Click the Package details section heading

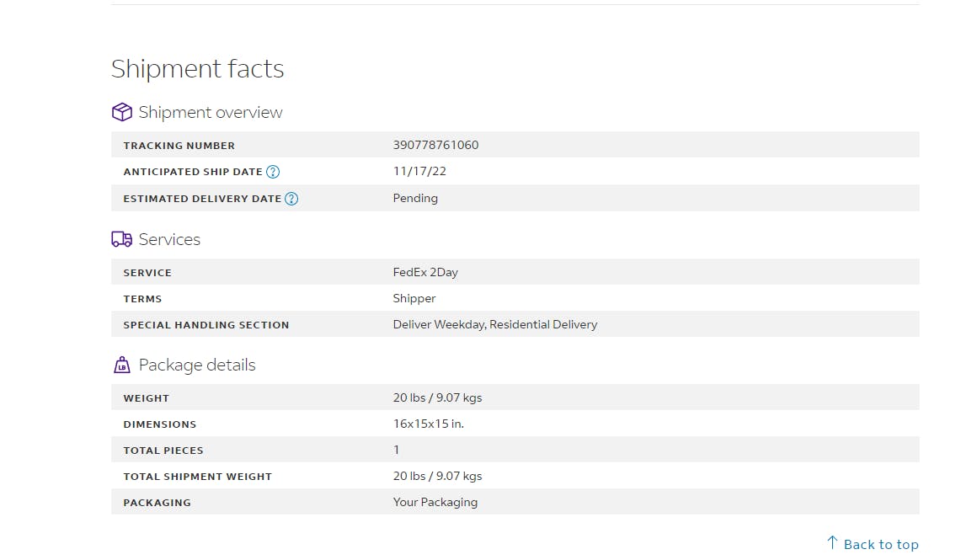[x=196, y=365]
